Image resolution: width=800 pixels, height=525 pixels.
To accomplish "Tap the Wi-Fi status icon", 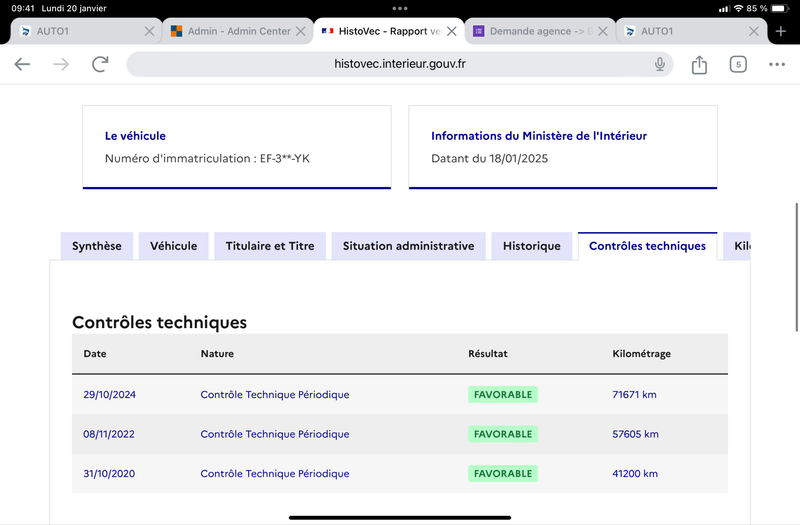I will tap(738, 8).
